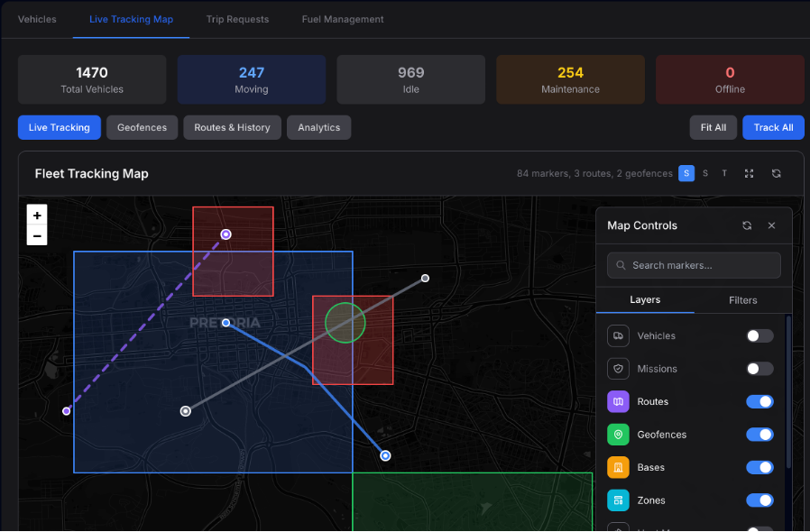
Task: Switch map style to T mode
Action: [724, 173]
